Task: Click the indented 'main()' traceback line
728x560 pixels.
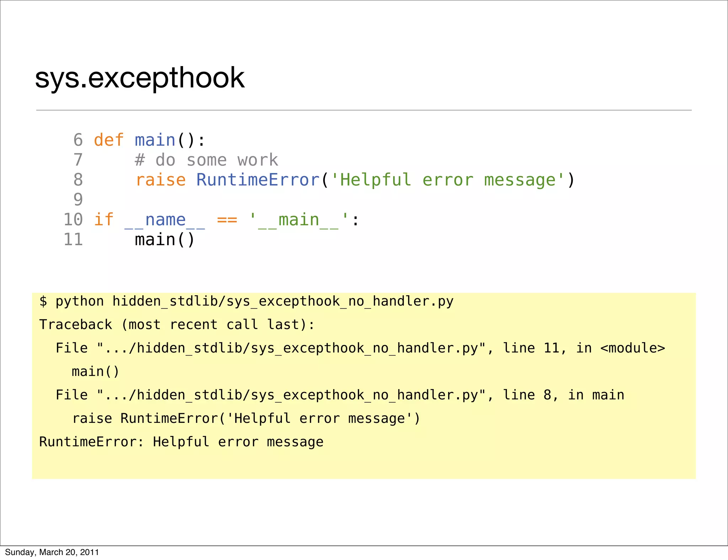Action: coord(96,372)
